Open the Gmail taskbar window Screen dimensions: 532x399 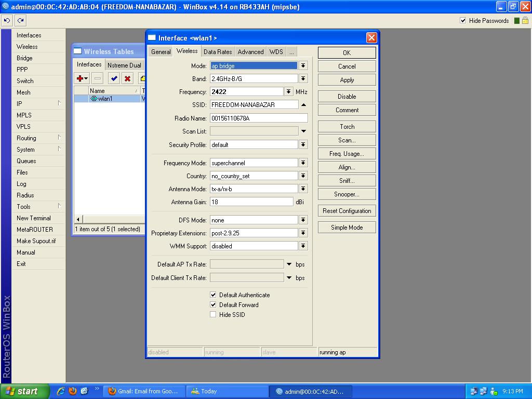144,391
